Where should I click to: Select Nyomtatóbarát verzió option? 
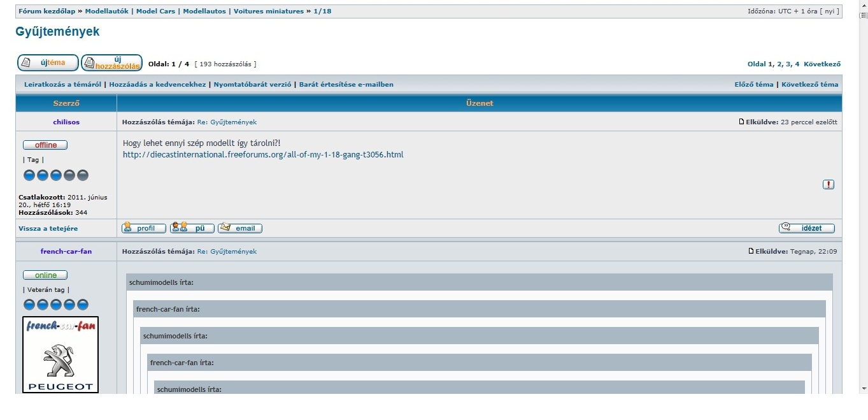click(x=252, y=85)
